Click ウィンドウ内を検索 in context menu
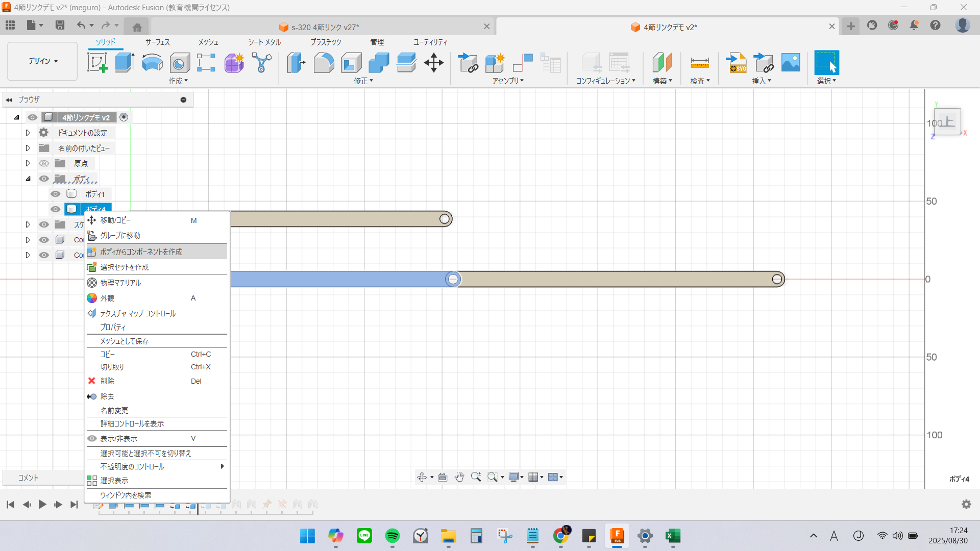The width and height of the screenshot is (980, 551). coord(157,495)
